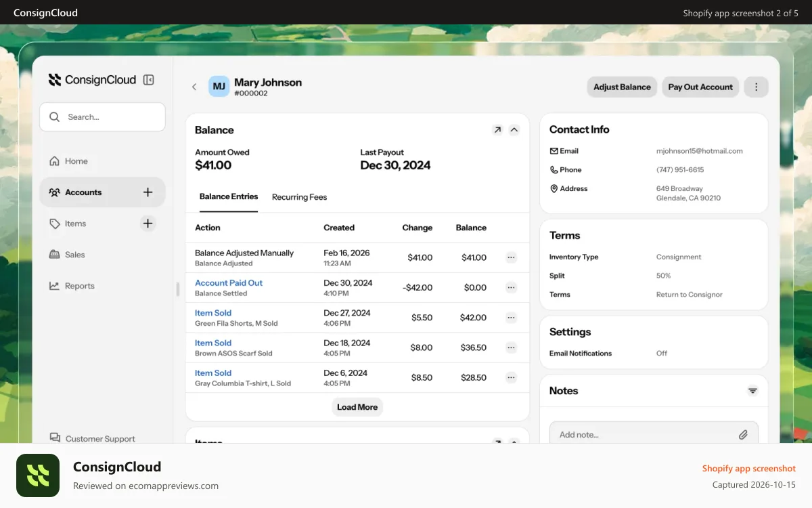Open options for Gray Columbia T-shirt row

tap(511, 377)
